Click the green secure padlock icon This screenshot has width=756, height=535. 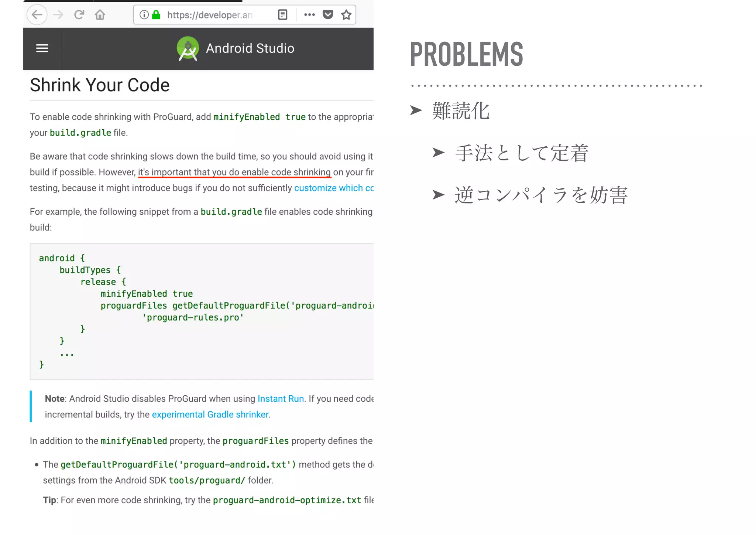click(x=156, y=15)
